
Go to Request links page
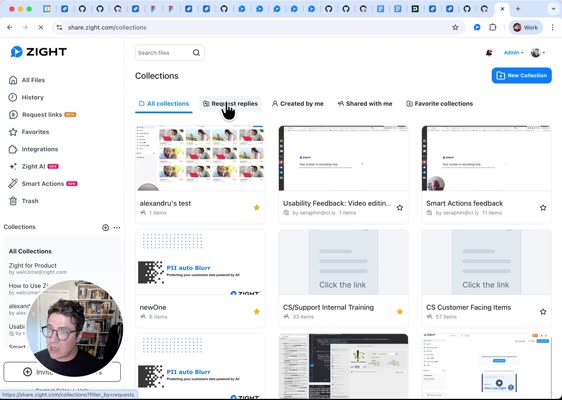[x=42, y=114]
